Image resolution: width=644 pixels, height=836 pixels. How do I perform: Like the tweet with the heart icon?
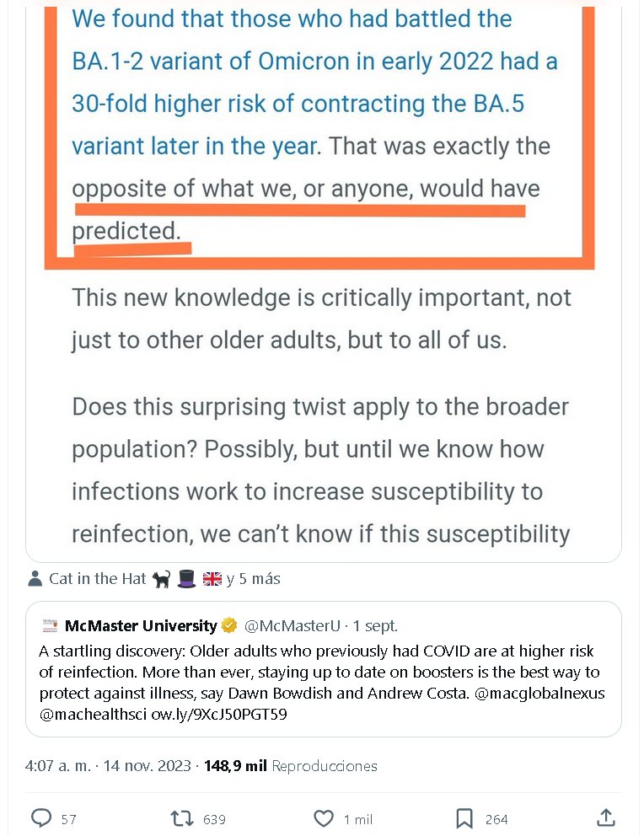[x=323, y=817]
